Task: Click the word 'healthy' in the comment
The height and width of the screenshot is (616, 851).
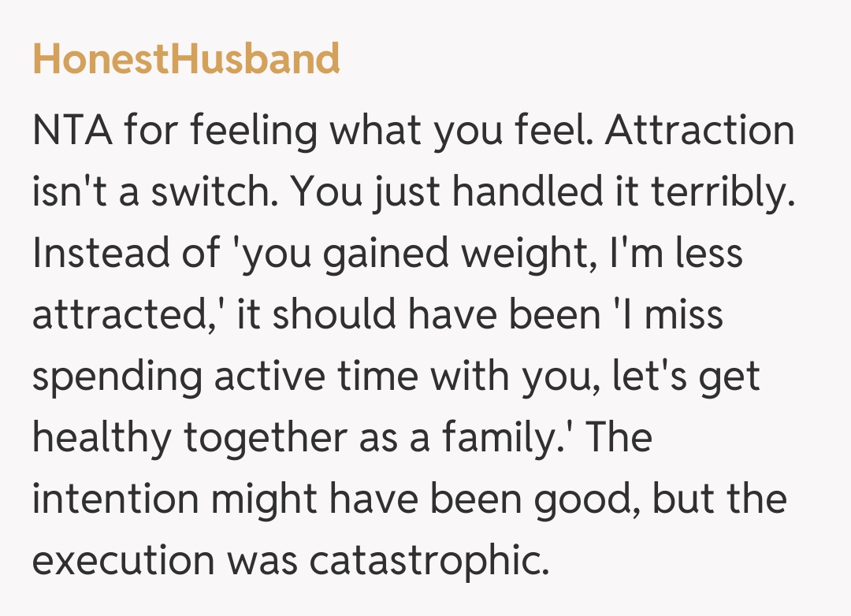Action: point(100,438)
